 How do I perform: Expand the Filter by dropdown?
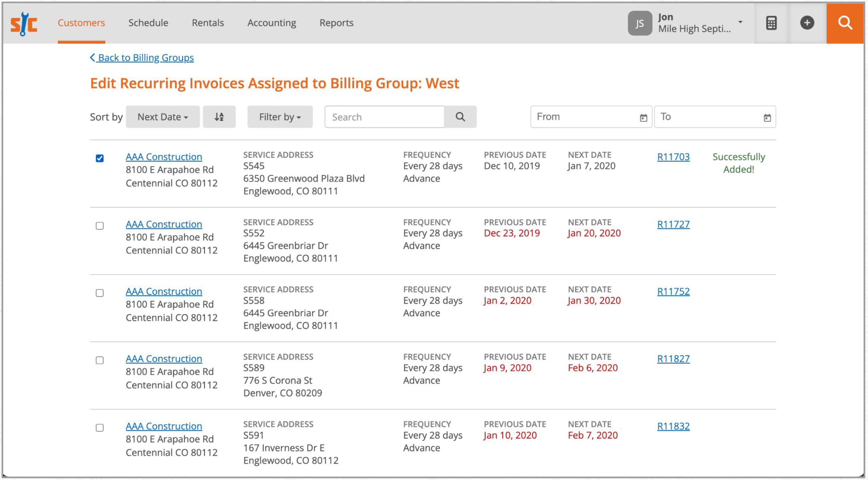pos(279,117)
